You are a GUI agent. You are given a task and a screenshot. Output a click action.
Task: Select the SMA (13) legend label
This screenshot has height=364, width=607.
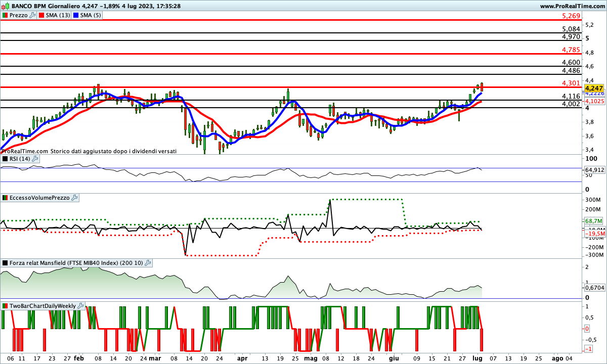[58, 15]
